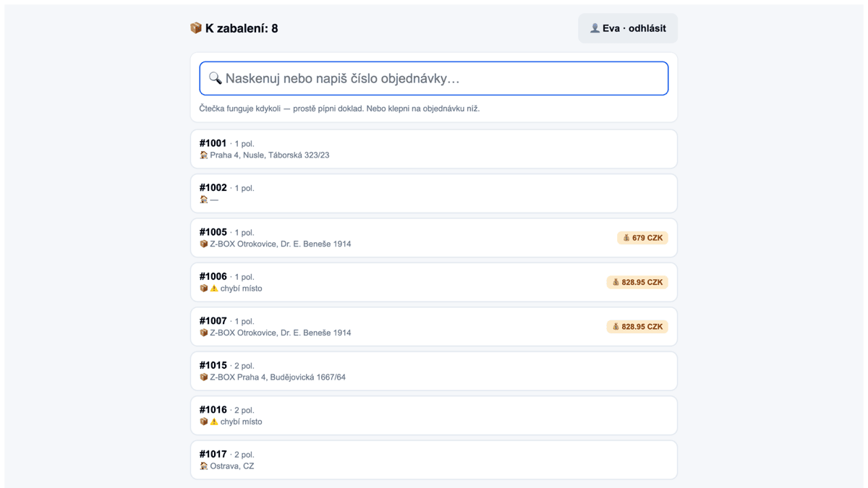
Task: Log out using Eva · odhlásit button
Action: pos(628,28)
